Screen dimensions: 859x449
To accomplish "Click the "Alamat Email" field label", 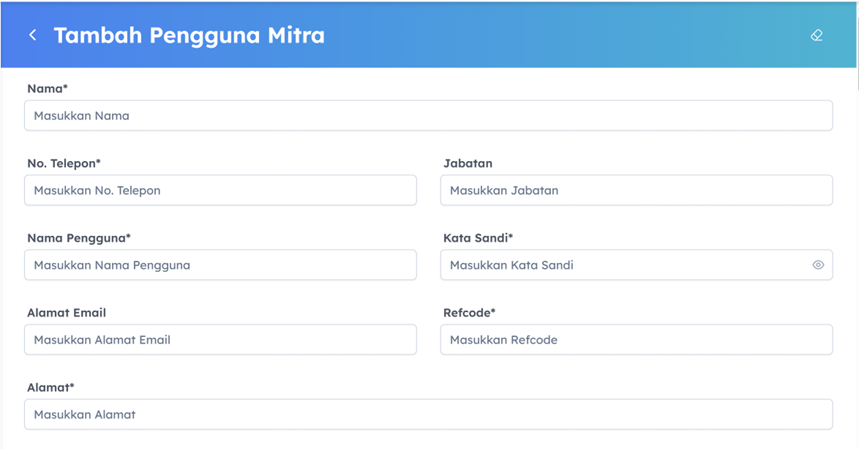I will point(66,313).
